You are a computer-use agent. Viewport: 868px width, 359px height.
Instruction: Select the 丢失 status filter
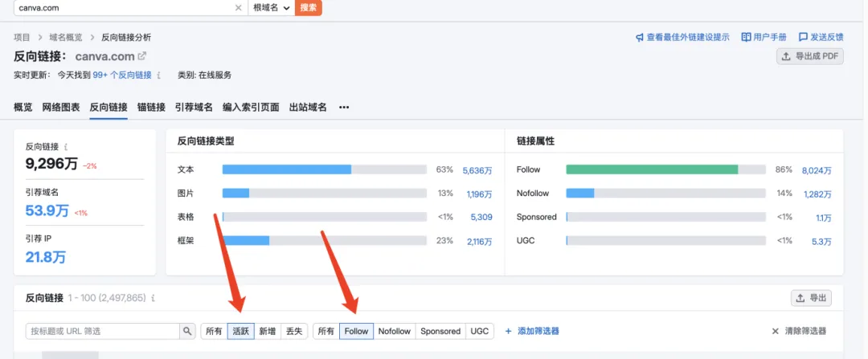pyautogui.click(x=294, y=332)
